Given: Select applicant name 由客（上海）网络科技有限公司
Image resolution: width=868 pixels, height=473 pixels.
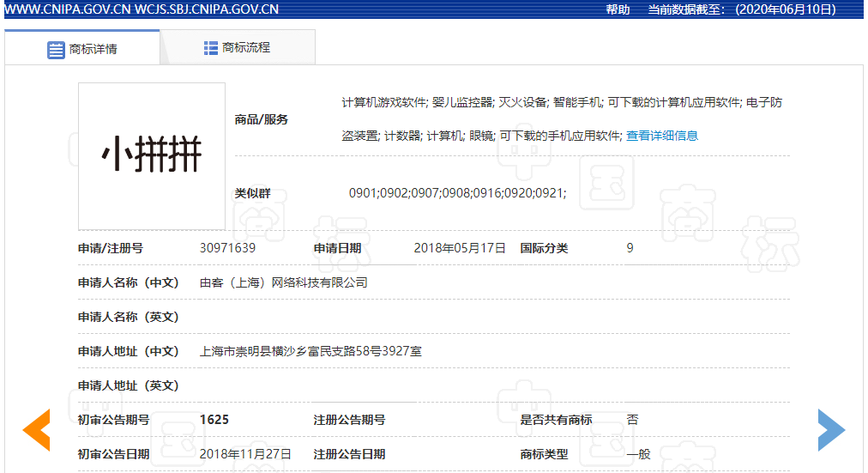Looking at the screenshot, I should coord(283,282).
